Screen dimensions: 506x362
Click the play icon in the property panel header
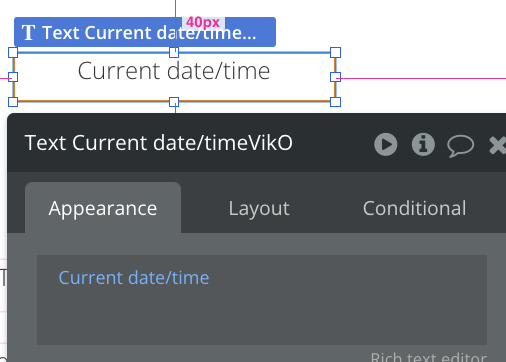coord(386,144)
